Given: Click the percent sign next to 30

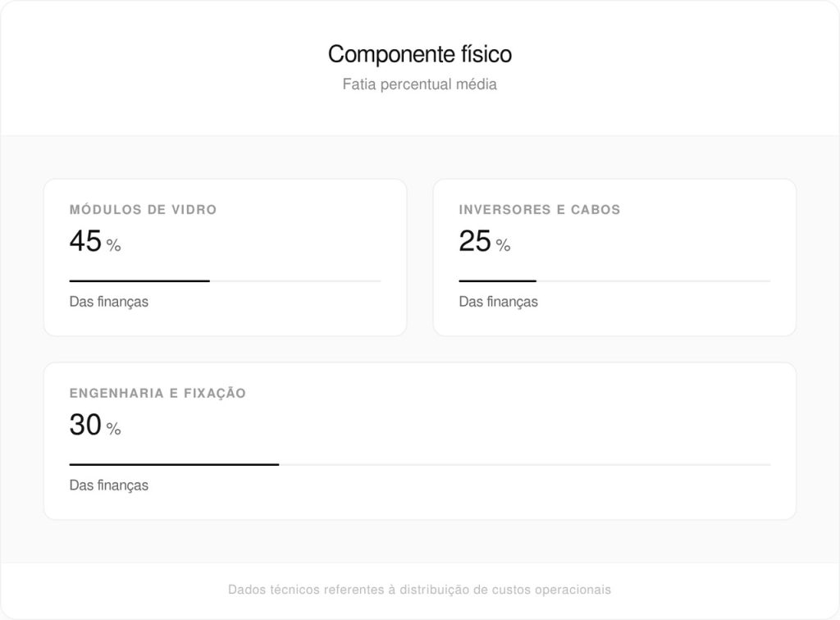Looking at the screenshot, I should pyautogui.click(x=113, y=429).
